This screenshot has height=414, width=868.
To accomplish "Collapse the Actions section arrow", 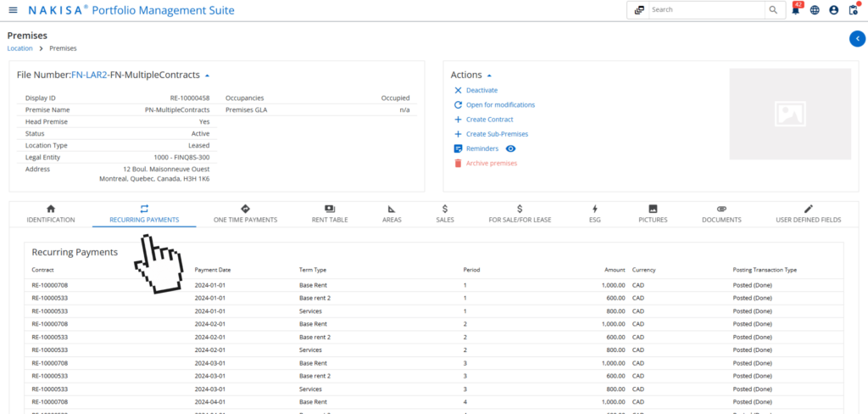I will (x=489, y=76).
